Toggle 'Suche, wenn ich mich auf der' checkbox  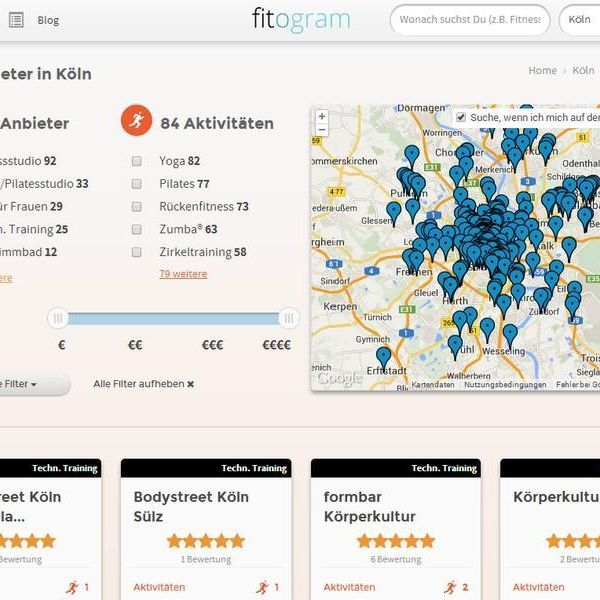point(461,117)
